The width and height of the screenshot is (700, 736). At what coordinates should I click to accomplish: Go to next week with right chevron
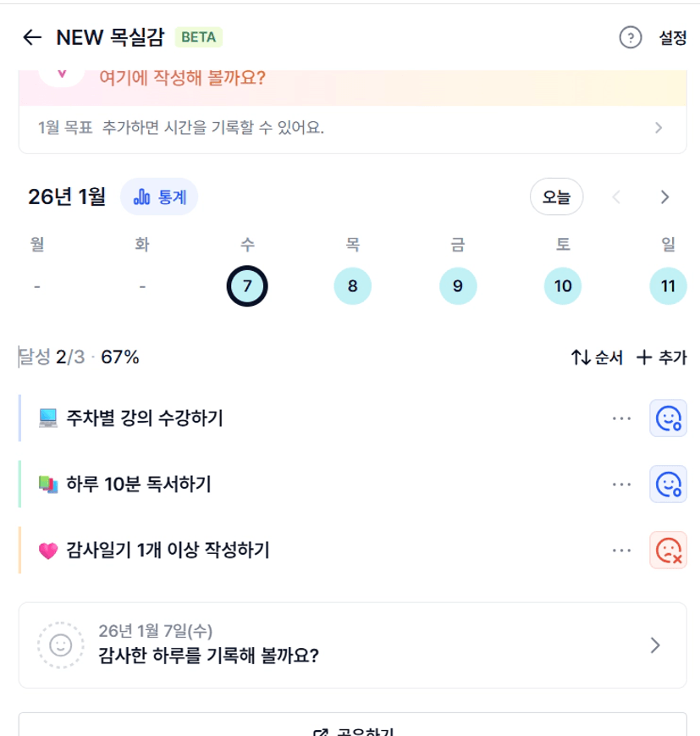click(664, 196)
